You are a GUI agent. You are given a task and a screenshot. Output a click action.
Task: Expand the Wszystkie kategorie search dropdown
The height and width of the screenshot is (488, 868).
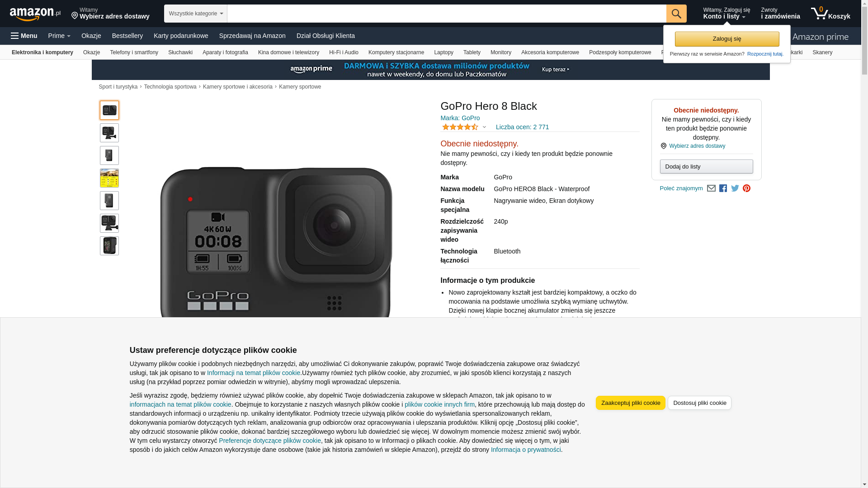(x=196, y=14)
